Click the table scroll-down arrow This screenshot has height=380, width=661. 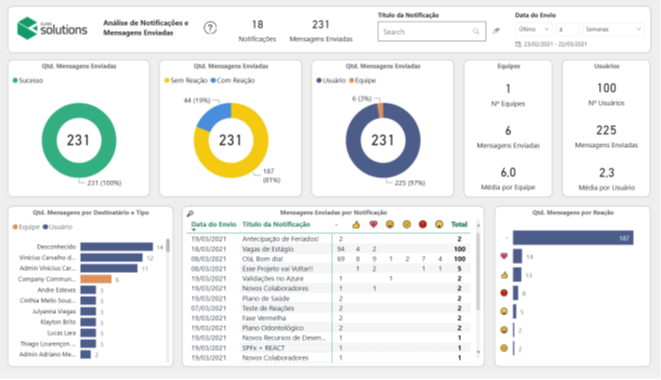478,352
